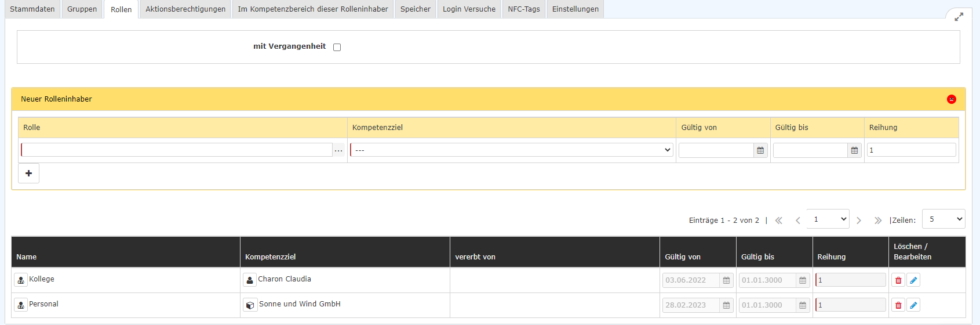Open the NFC-Tags tab
Viewport: 980px width, 325px height.
tap(524, 9)
